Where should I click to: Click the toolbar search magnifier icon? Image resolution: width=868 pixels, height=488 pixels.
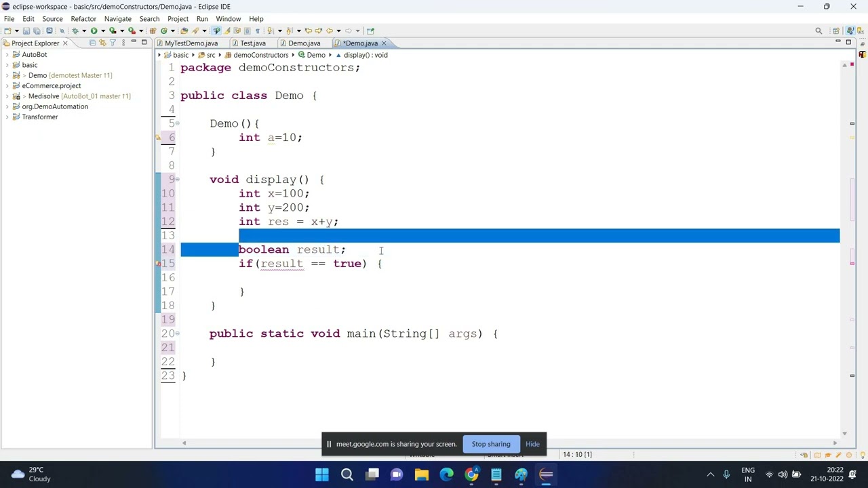tap(818, 30)
